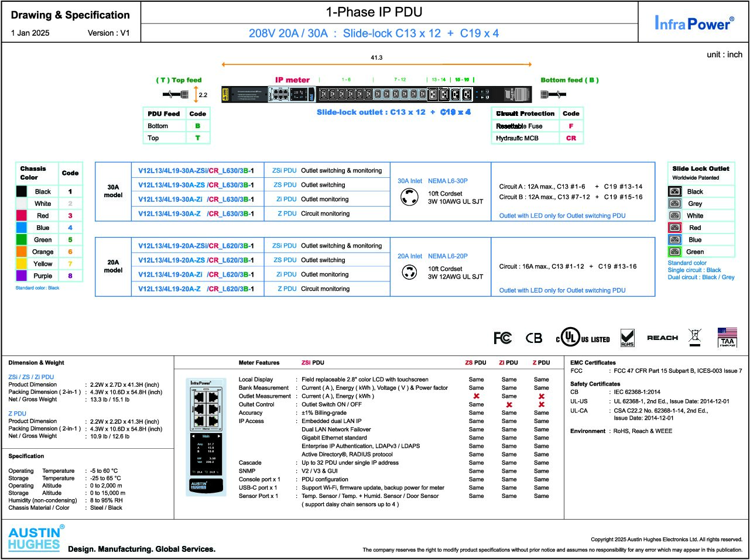Click the TAA compliant flag icon
750x560 pixels.
click(x=727, y=337)
